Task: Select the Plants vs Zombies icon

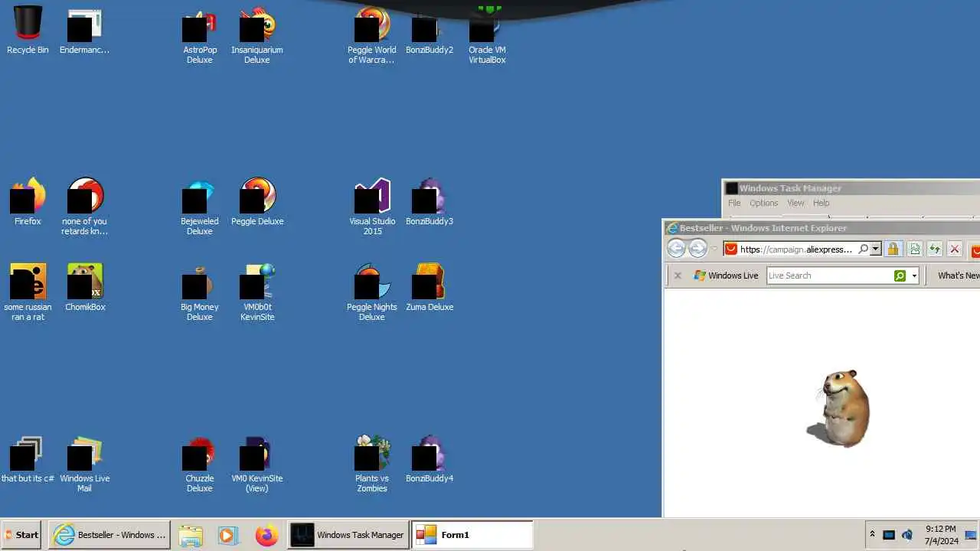Action: pos(372,465)
